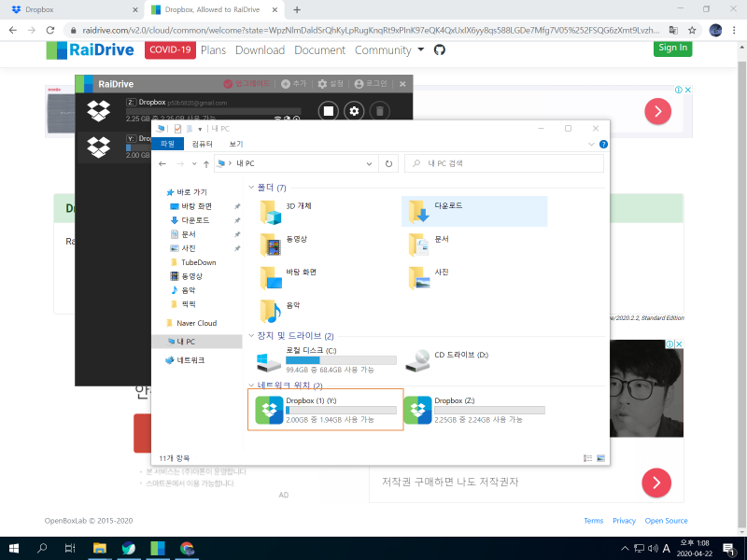Delete the Dropbox drive via trash icon
Image resolution: width=747 pixels, height=560 pixels.
380,111
